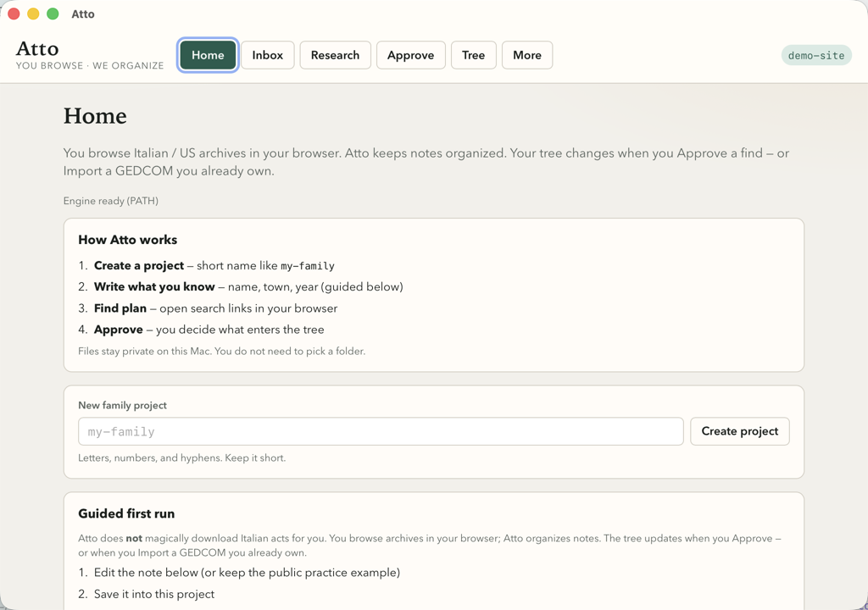Viewport: 868px width, 610px height.
Task: Click the 'How Atto works' heading
Action: 127,240
